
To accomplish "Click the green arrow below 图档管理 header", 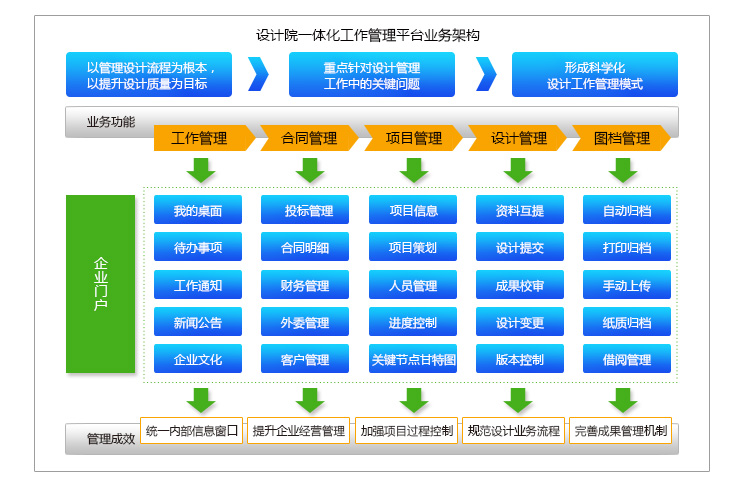I will [x=623, y=170].
